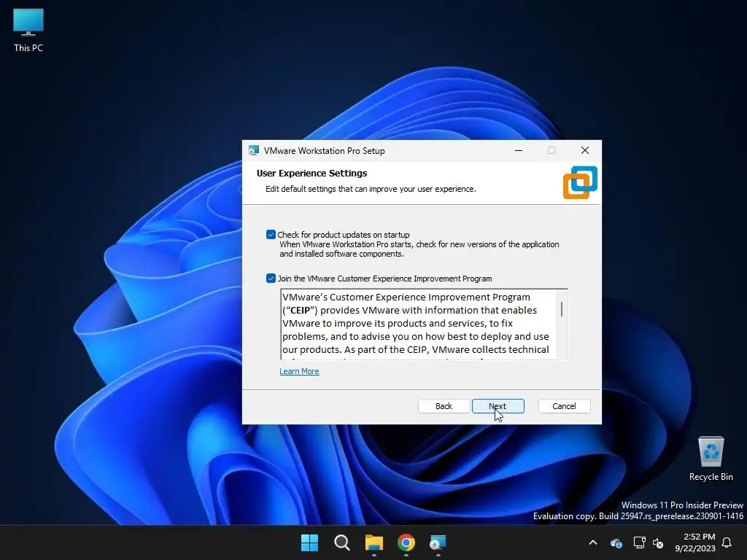Cancel the VMware setup
Image resolution: width=747 pixels, height=560 pixels.
point(564,406)
